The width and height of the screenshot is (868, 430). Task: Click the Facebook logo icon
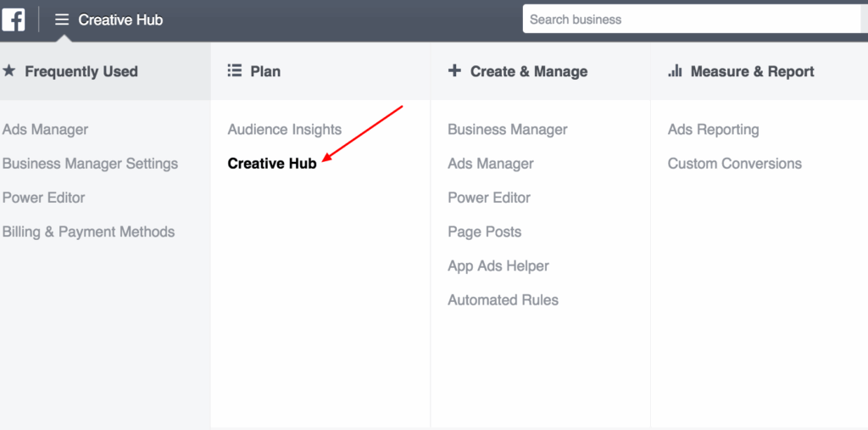tap(14, 20)
